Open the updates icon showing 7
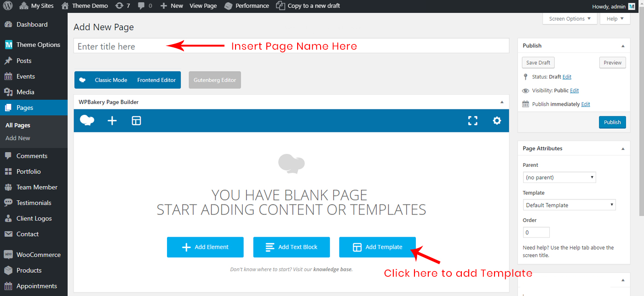Image resolution: width=644 pixels, height=296 pixels. pyautogui.click(x=123, y=6)
